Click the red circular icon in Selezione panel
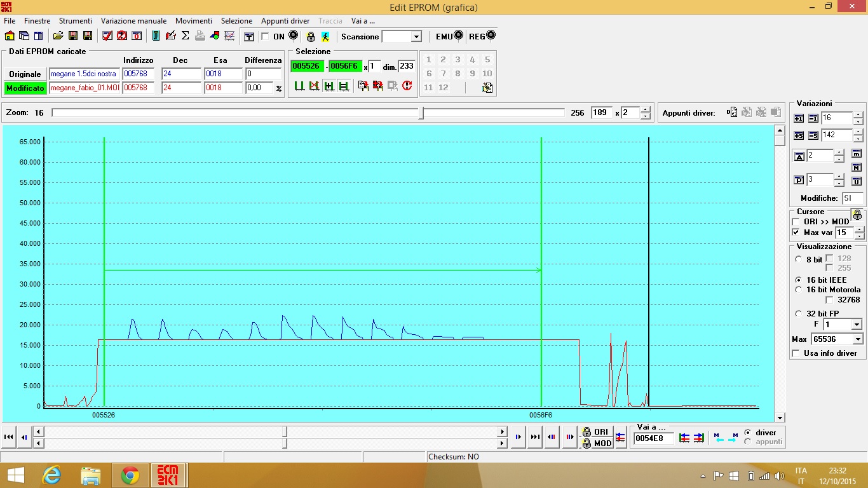This screenshot has height=488, width=868. pos(407,85)
